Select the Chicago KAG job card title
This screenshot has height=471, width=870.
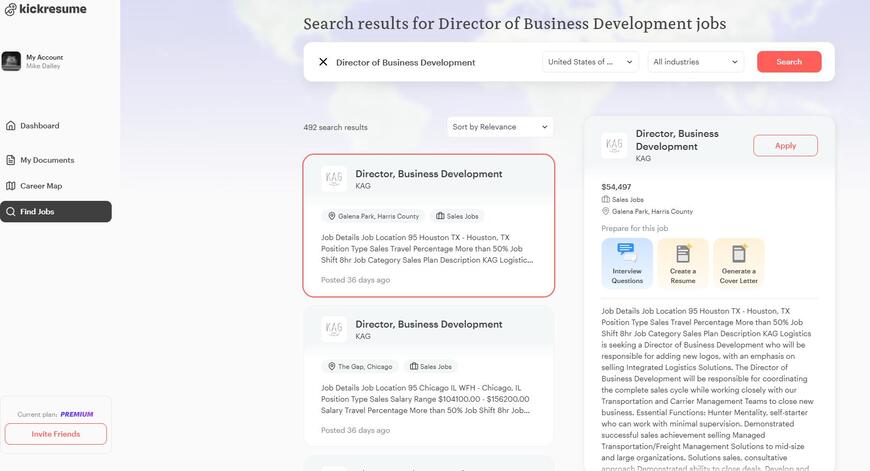click(x=428, y=324)
